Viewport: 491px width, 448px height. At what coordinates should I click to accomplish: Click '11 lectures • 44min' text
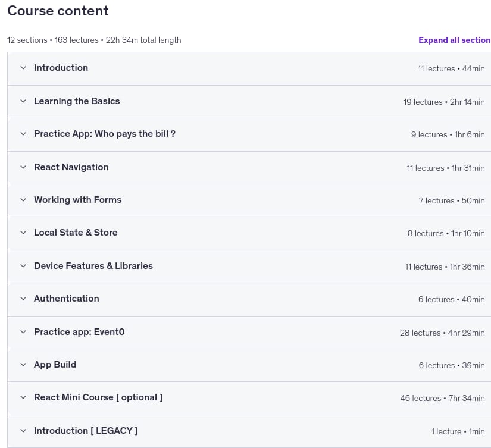pos(451,68)
